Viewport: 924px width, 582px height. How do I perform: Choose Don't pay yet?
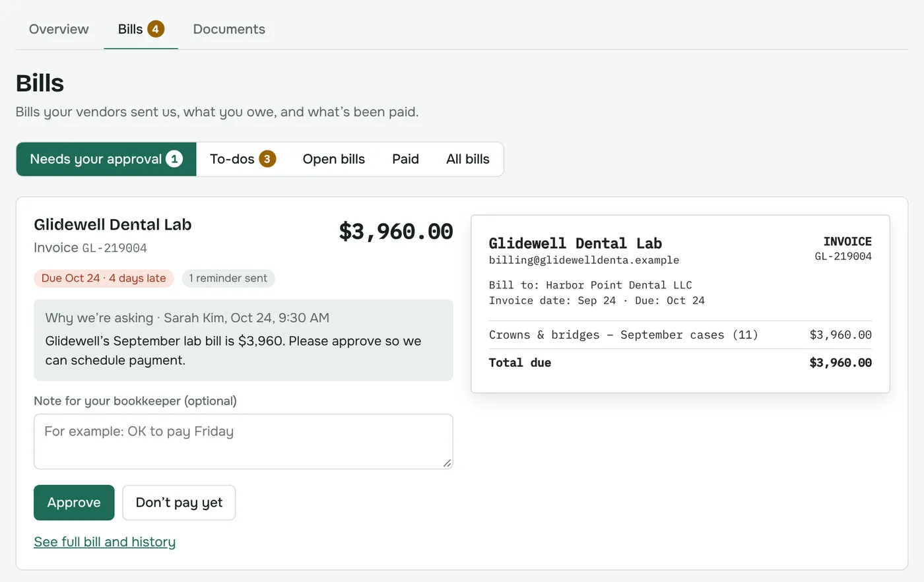pyautogui.click(x=179, y=503)
